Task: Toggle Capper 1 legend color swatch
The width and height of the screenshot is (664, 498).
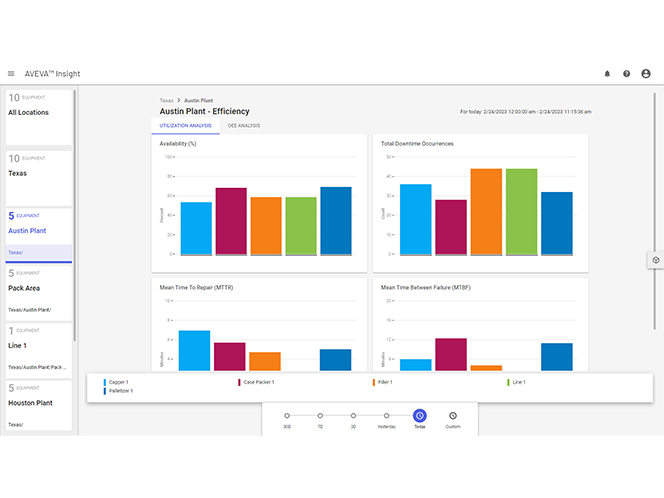Action: coord(104,382)
